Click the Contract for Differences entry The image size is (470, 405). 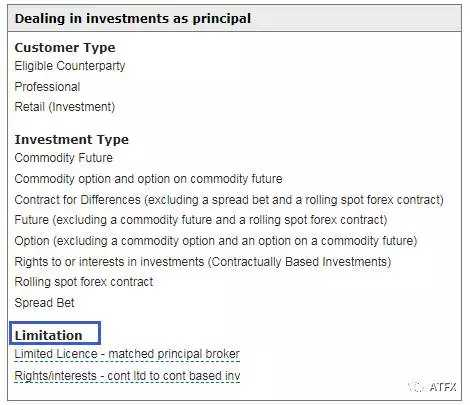229,200
